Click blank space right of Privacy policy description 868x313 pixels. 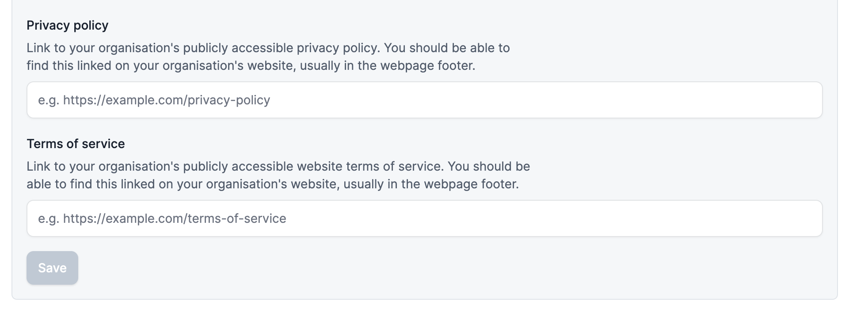663,57
